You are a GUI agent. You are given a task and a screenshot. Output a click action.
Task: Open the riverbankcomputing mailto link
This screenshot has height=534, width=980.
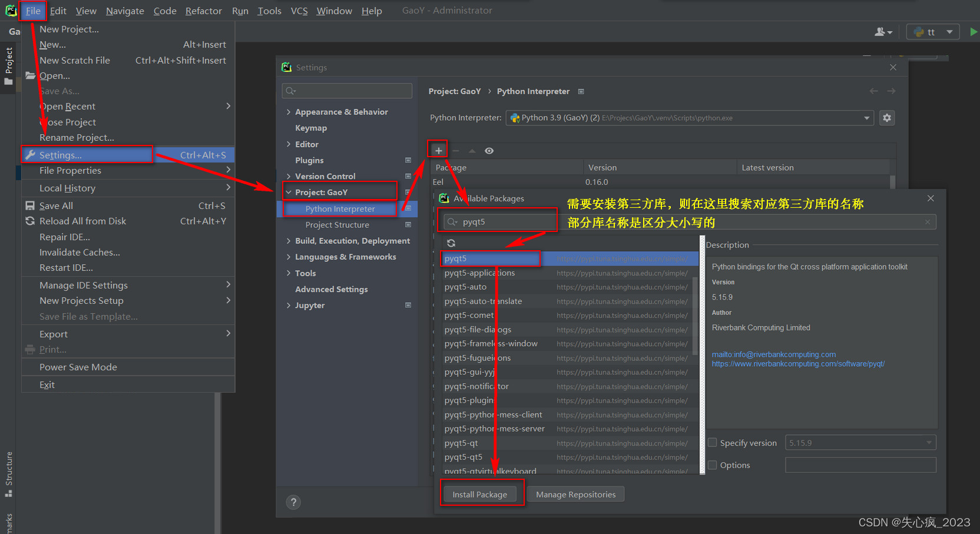tap(773, 354)
